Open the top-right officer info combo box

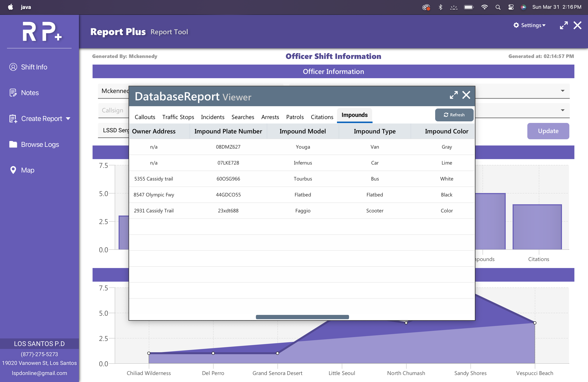click(x=563, y=91)
